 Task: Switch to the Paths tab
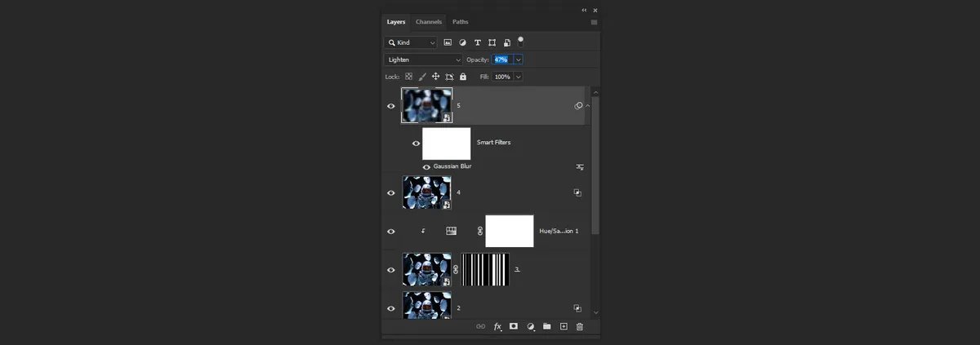461,21
